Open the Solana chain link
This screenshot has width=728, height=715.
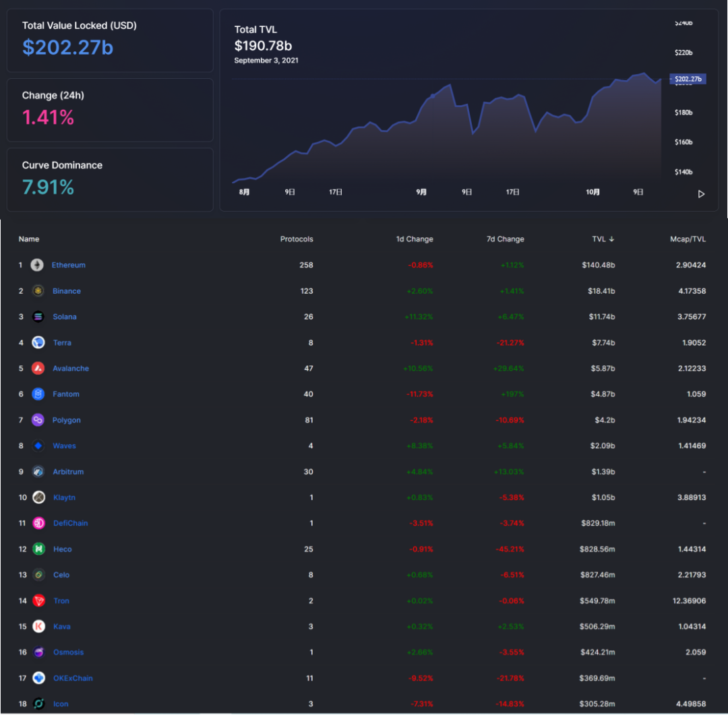point(65,317)
